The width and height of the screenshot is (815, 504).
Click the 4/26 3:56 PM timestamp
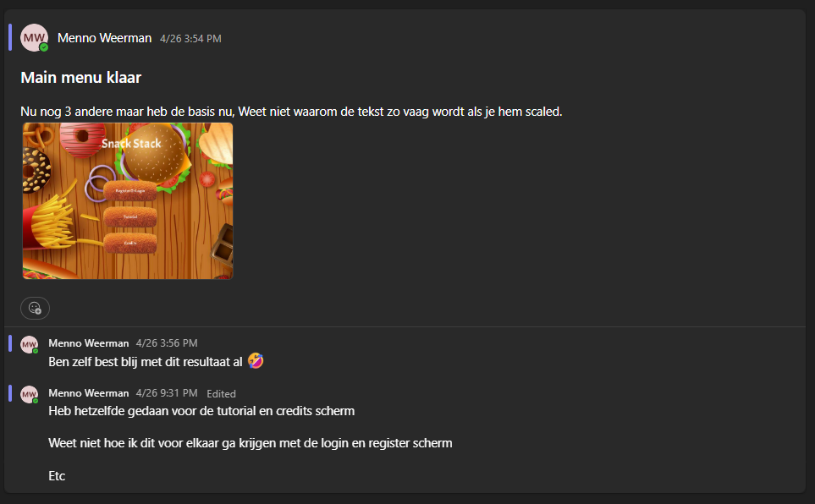click(x=167, y=343)
